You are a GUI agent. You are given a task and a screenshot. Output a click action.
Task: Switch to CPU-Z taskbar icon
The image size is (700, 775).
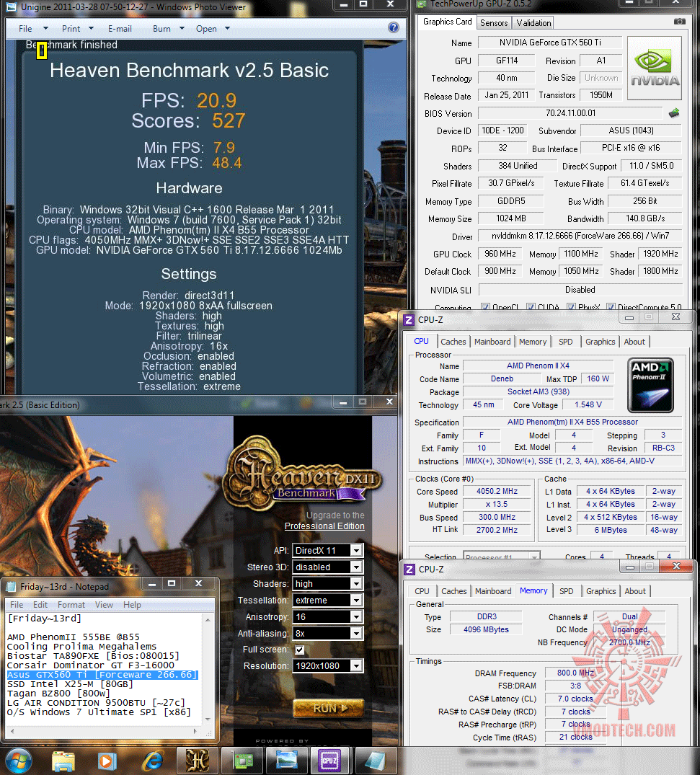click(x=330, y=760)
